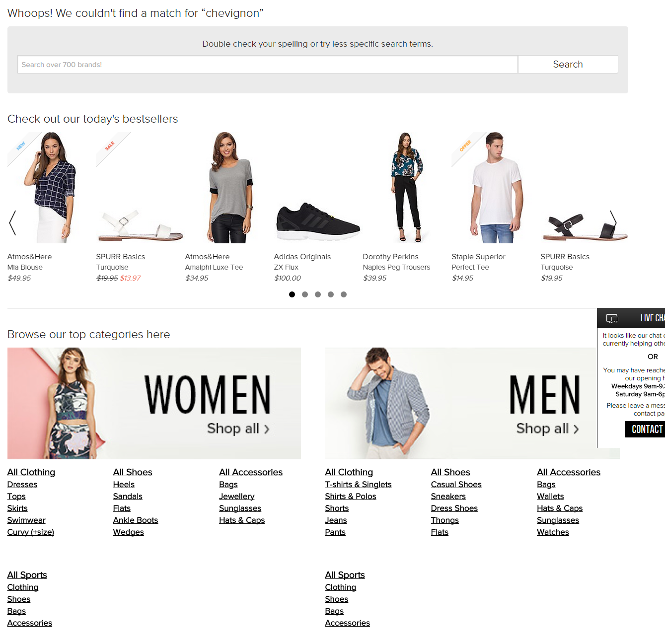
Task: Open women's sports Accessories link
Action: (x=30, y=623)
